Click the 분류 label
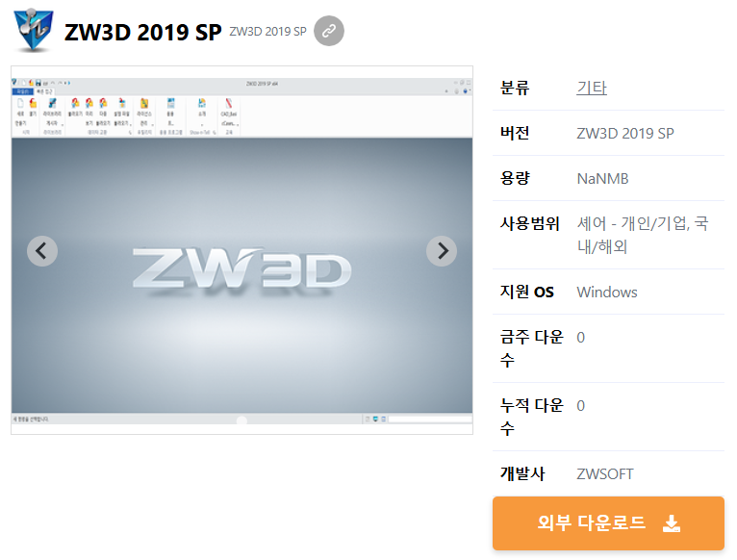737x560 pixels. [x=515, y=88]
